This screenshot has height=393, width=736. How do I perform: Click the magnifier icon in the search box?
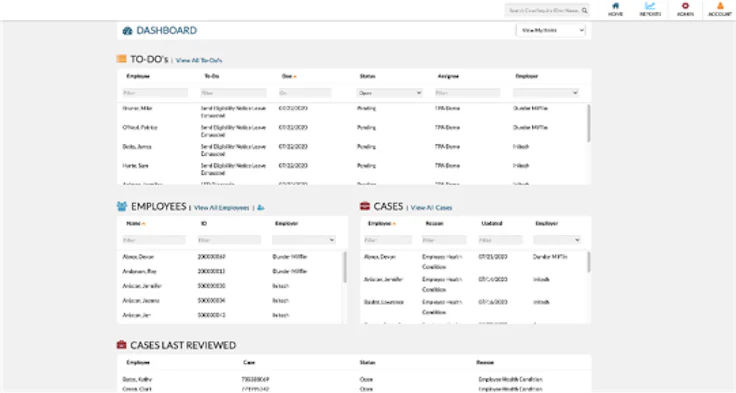click(x=584, y=10)
